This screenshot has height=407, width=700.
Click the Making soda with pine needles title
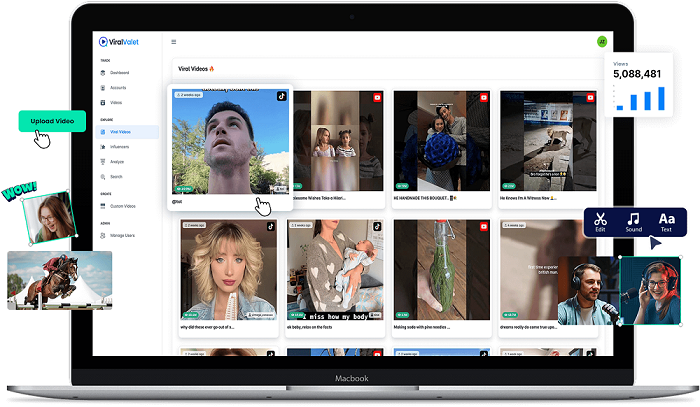click(x=422, y=328)
